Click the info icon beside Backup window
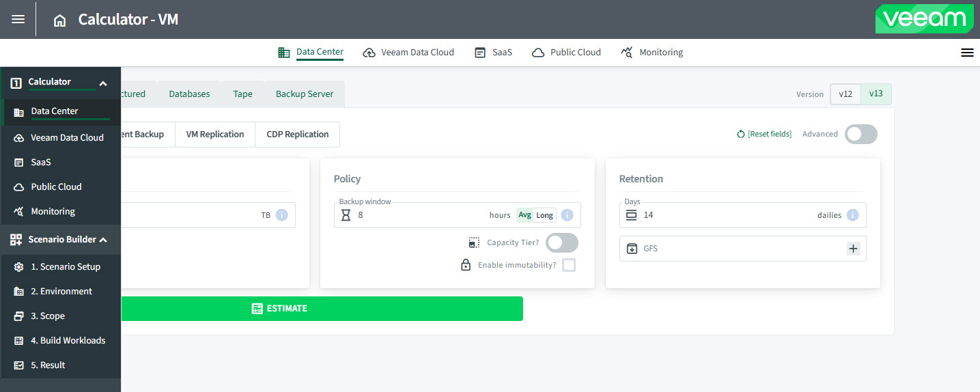 tap(567, 215)
